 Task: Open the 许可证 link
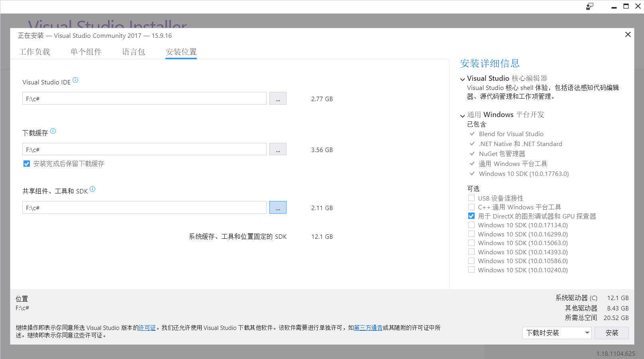pos(147,328)
